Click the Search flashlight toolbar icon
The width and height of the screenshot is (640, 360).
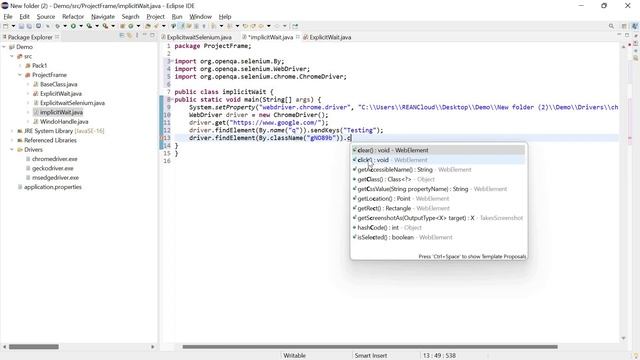[x=156, y=26]
